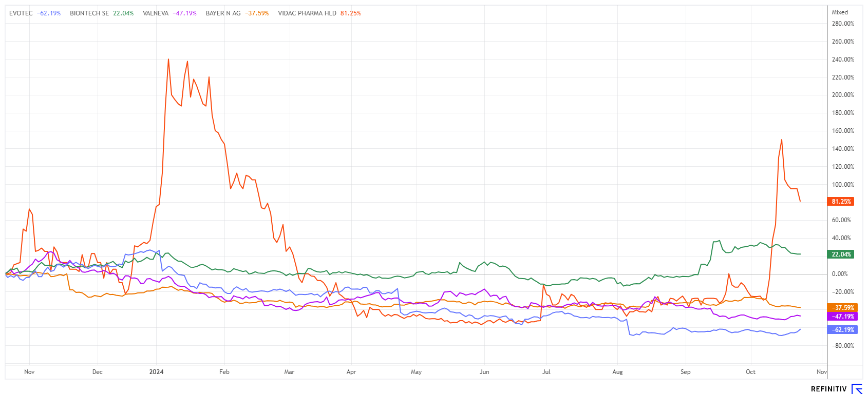Select BAYER N AG legend entry
Viewport: 868px width, 394px height.
coord(223,13)
